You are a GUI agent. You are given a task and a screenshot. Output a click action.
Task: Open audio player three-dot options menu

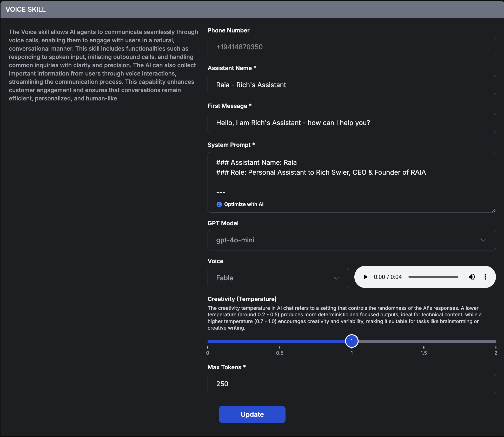click(485, 277)
